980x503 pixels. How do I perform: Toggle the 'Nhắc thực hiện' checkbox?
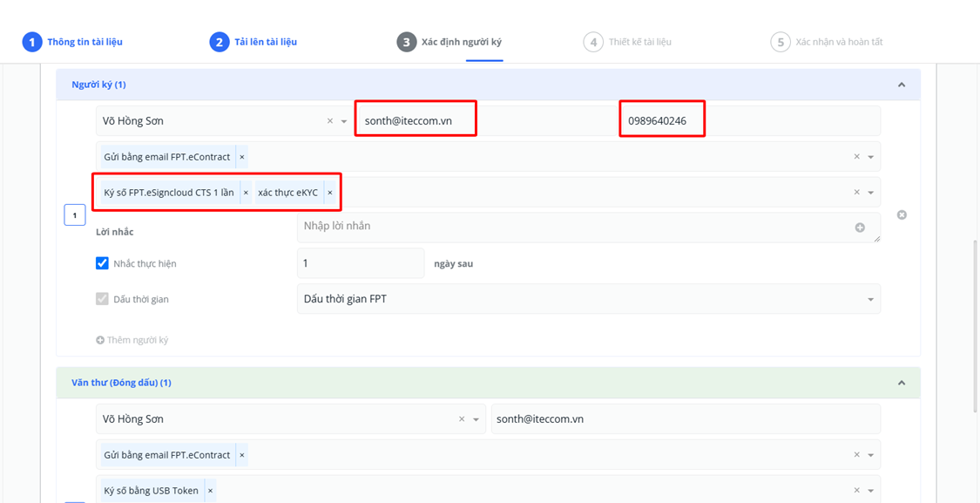(x=102, y=263)
